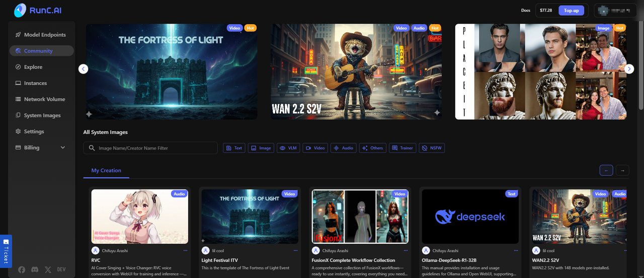Open the Discord social icon
The height and width of the screenshot is (278, 644).
[35, 269]
